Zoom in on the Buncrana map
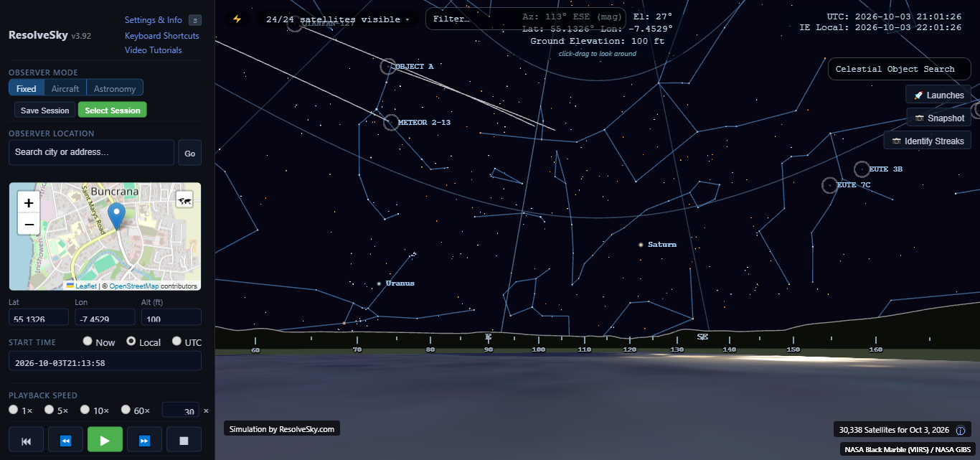980x460 pixels. point(29,203)
